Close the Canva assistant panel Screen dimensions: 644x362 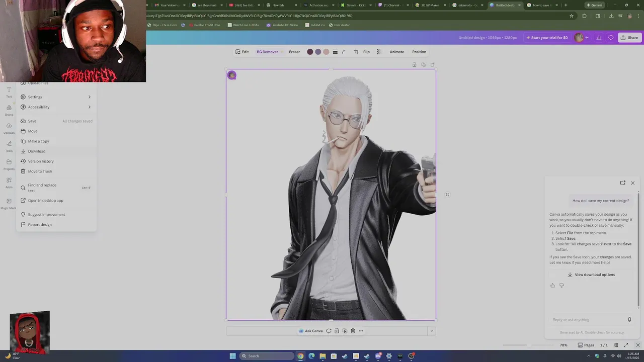click(x=633, y=183)
